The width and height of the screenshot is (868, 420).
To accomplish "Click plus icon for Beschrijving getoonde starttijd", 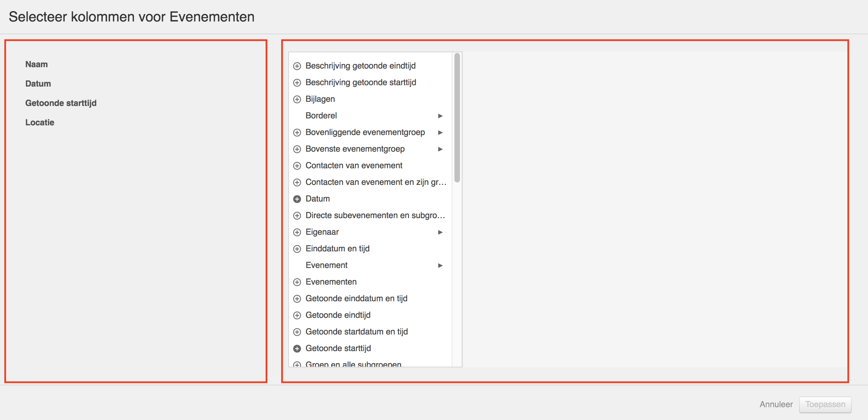I will [x=297, y=83].
